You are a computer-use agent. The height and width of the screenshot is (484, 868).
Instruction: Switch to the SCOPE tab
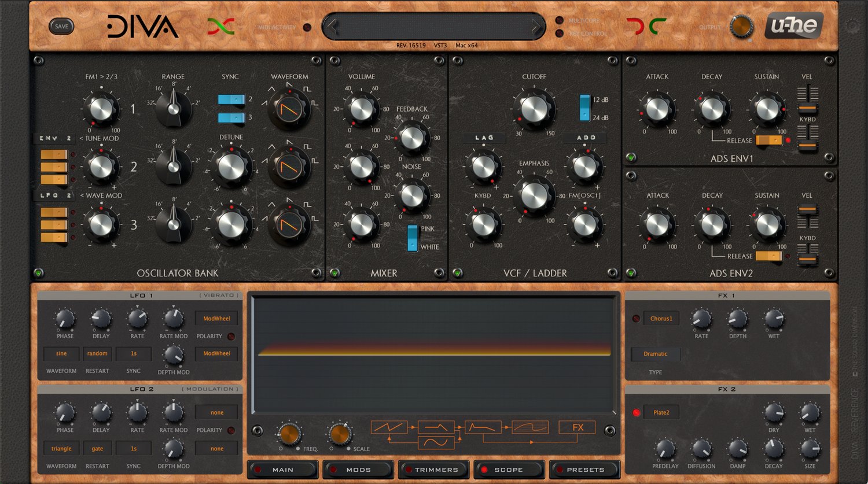[509, 470]
